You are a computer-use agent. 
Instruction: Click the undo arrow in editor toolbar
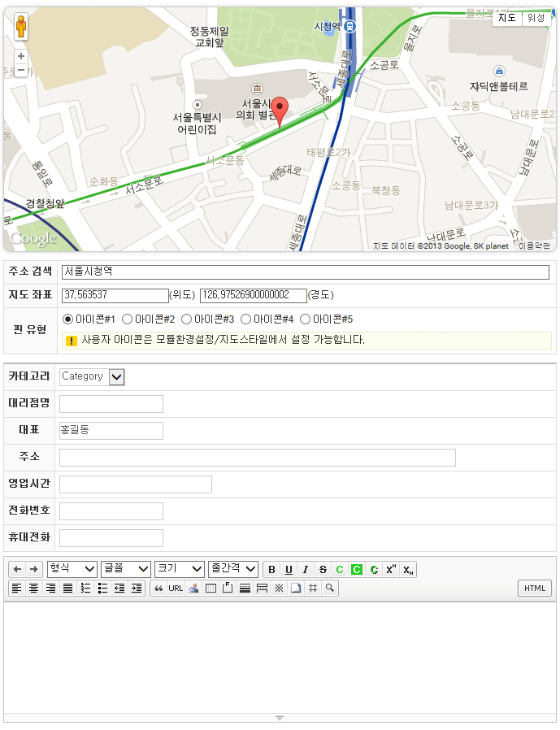point(18,569)
